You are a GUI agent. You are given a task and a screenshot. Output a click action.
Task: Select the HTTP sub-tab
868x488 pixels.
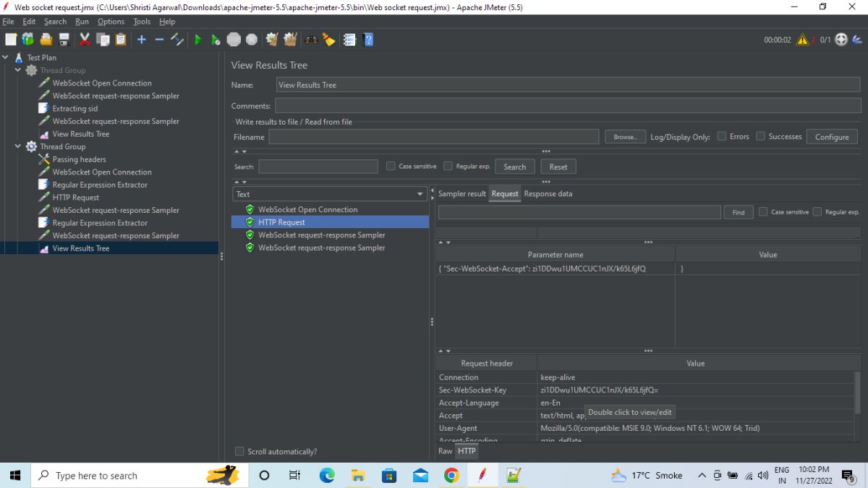click(x=467, y=450)
